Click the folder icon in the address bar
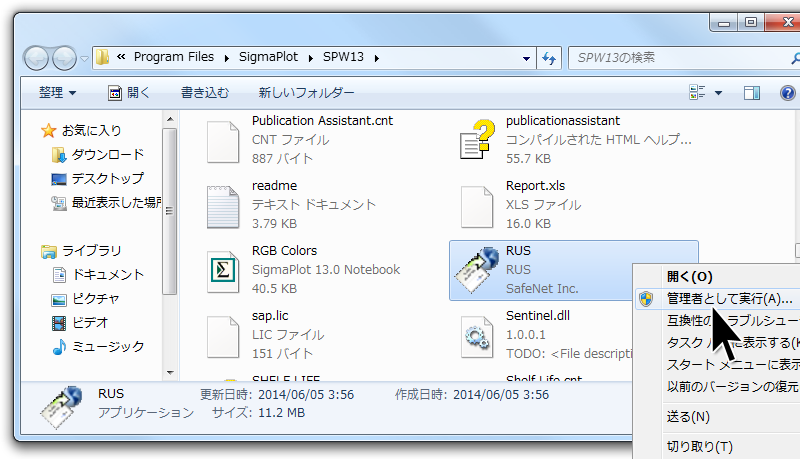 (x=103, y=57)
